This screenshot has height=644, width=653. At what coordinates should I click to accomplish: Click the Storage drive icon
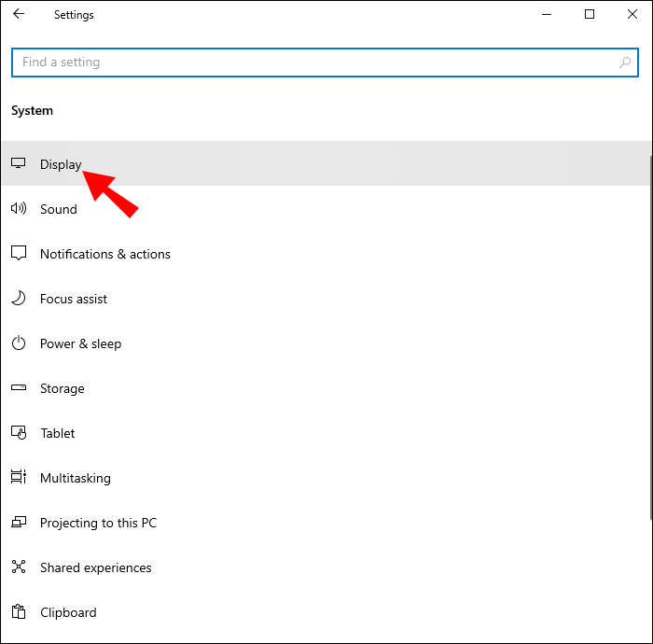[19, 388]
